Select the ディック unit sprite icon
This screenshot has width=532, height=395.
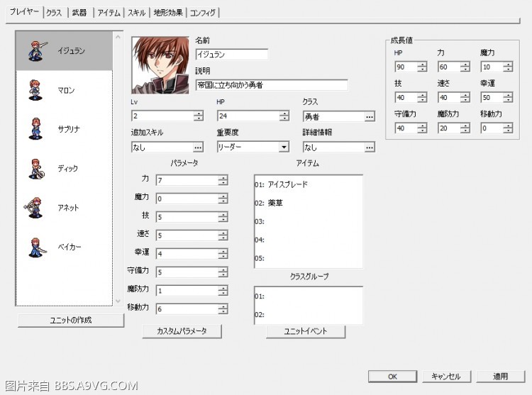pyautogui.click(x=36, y=169)
